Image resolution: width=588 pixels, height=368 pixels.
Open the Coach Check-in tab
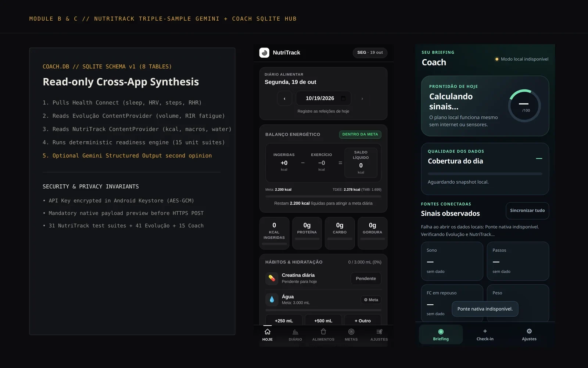pyautogui.click(x=485, y=335)
